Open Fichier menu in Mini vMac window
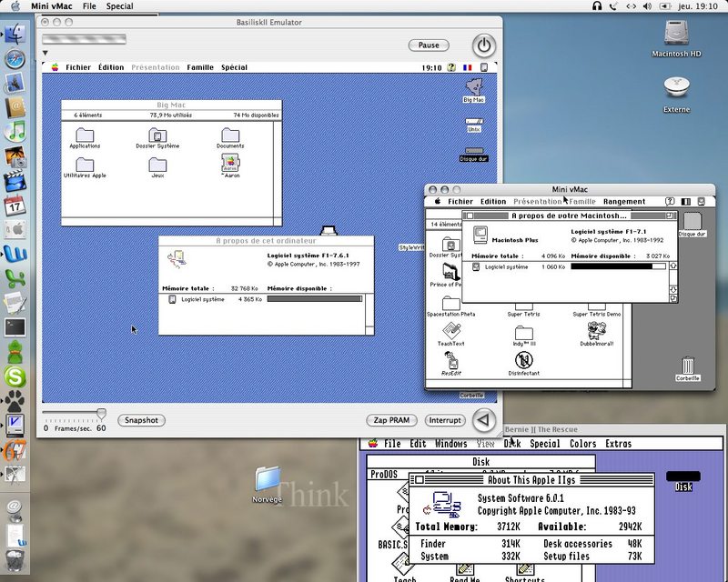728x582 pixels. pos(460,201)
